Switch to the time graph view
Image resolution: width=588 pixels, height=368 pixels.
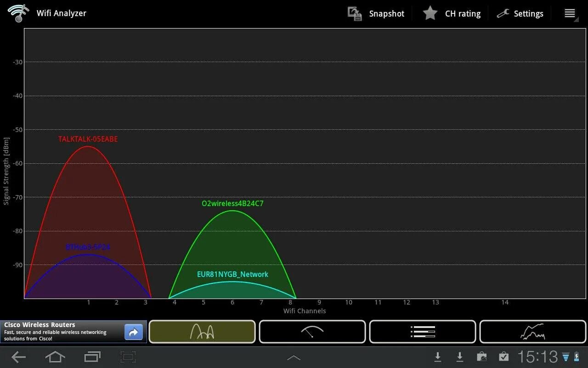point(533,332)
